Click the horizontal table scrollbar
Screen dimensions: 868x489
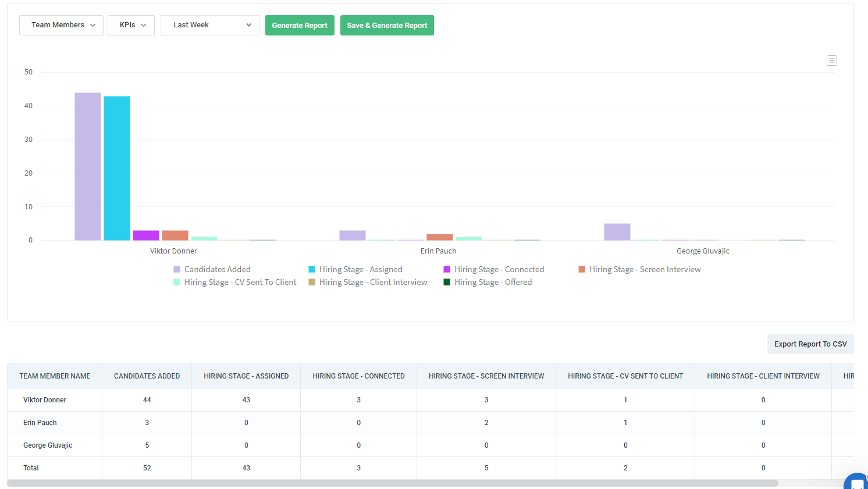[x=393, y=483]
